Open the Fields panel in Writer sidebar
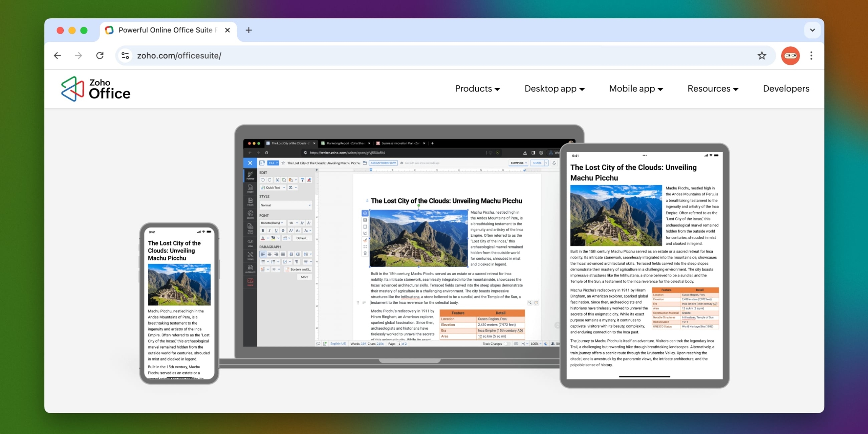 click(x=250, y=202)
